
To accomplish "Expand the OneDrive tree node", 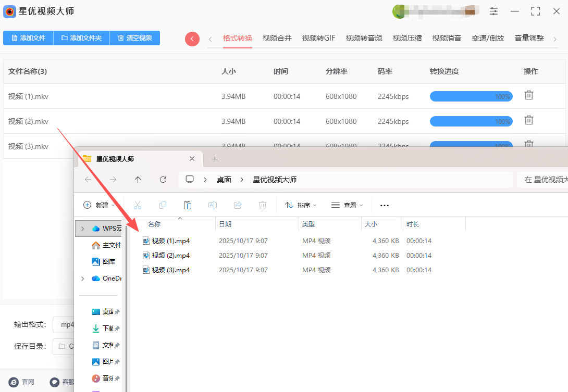I will (82, 279).
